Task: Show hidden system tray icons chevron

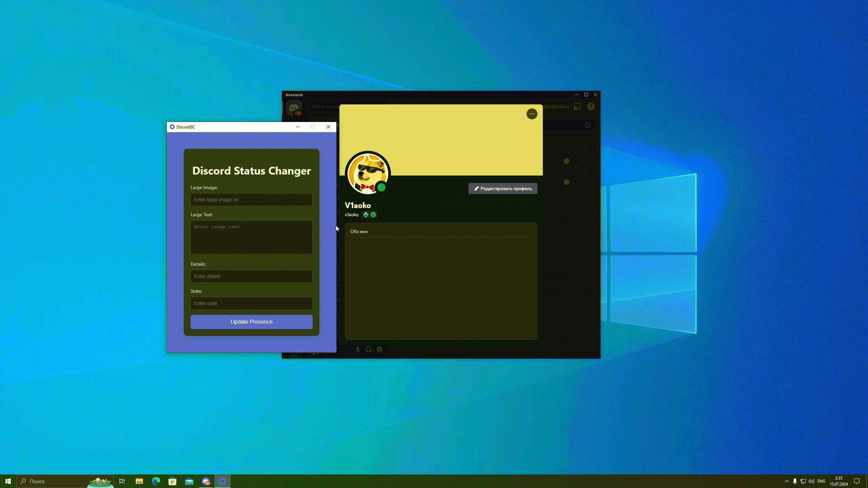Action: point(787,481)
